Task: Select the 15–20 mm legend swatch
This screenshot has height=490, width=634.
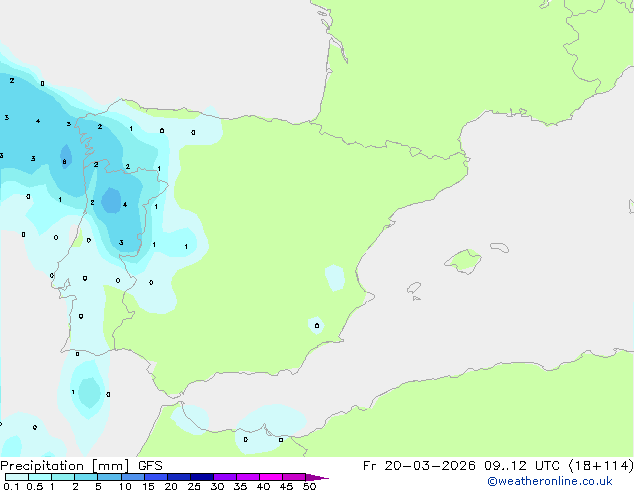Action: [x=156, y=477]
